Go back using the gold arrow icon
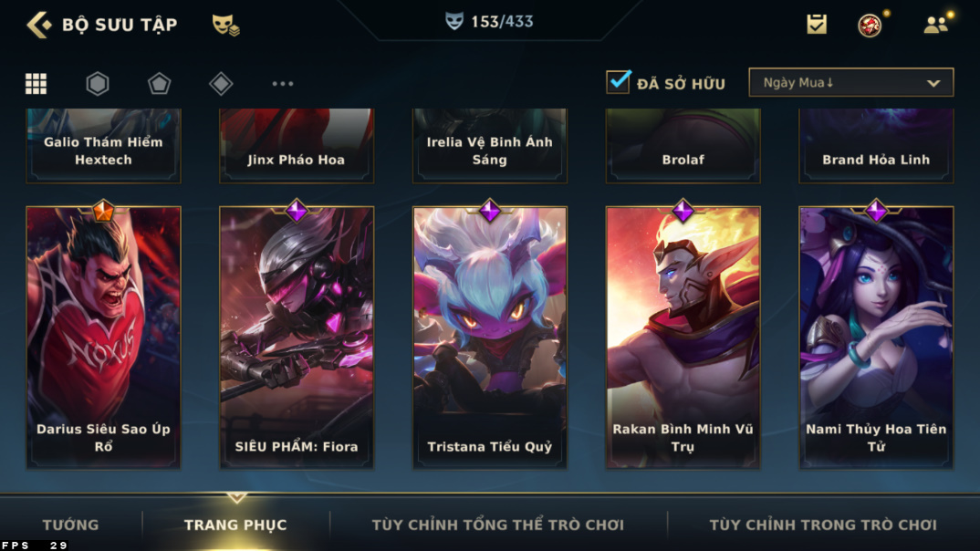 (x=39, y=25)
